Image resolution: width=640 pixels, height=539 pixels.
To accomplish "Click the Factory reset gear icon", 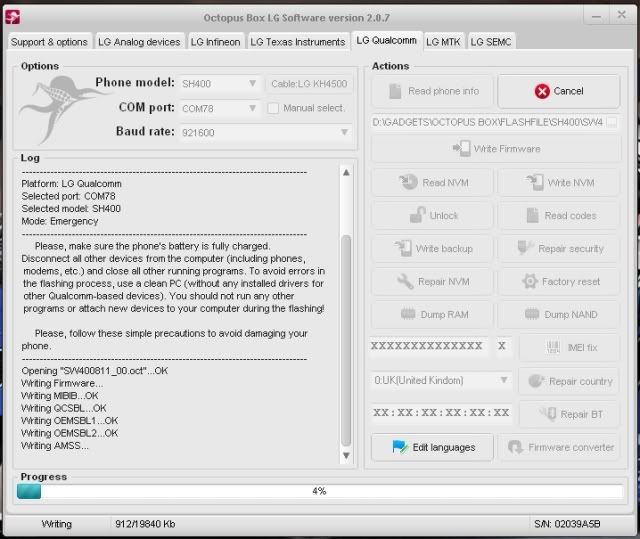I will (530, 281).
